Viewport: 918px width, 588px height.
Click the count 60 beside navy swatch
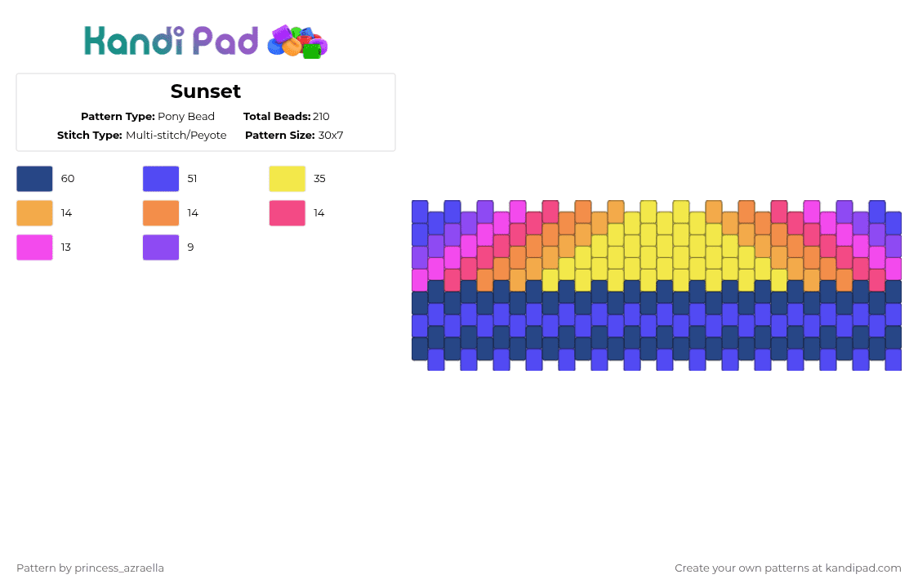[x=68, y=179]
